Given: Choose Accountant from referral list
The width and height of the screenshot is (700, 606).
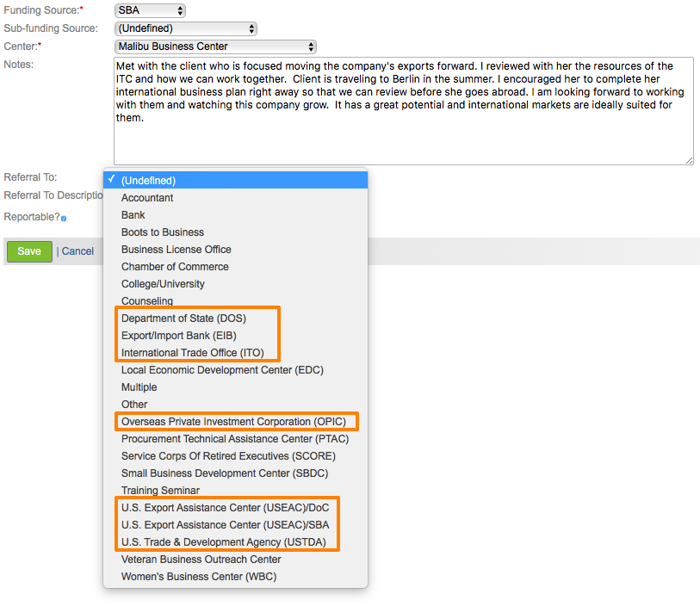Looking at the screenshot, I should [x=147, y=198].
